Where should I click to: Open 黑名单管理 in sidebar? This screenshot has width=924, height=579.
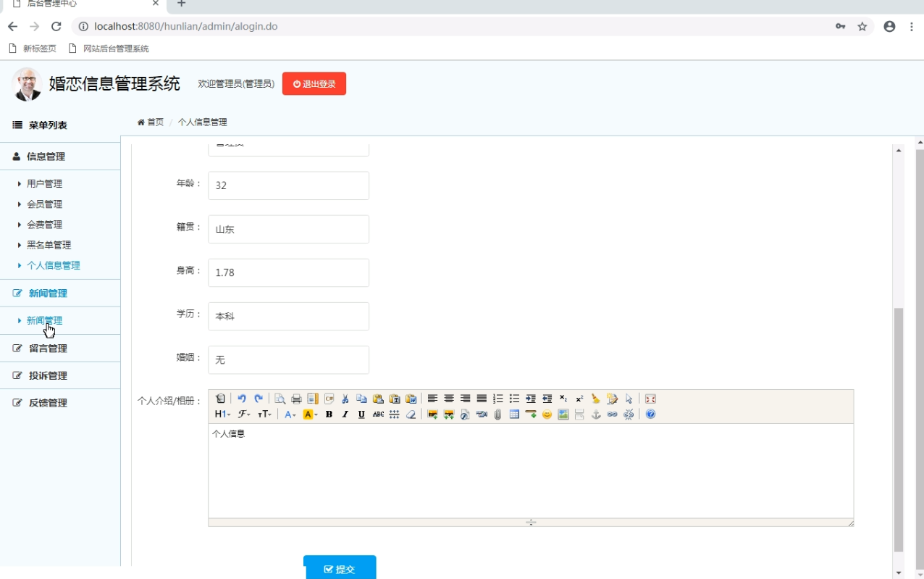click(49, 245)
